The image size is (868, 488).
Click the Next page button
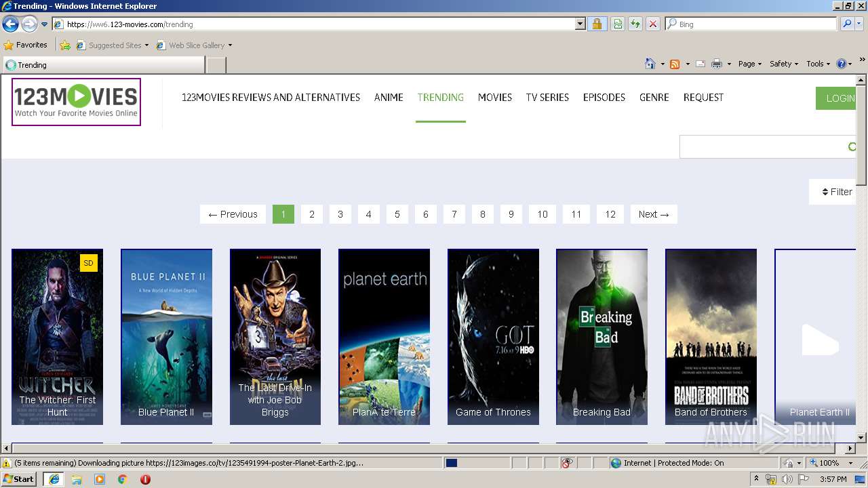654,214
